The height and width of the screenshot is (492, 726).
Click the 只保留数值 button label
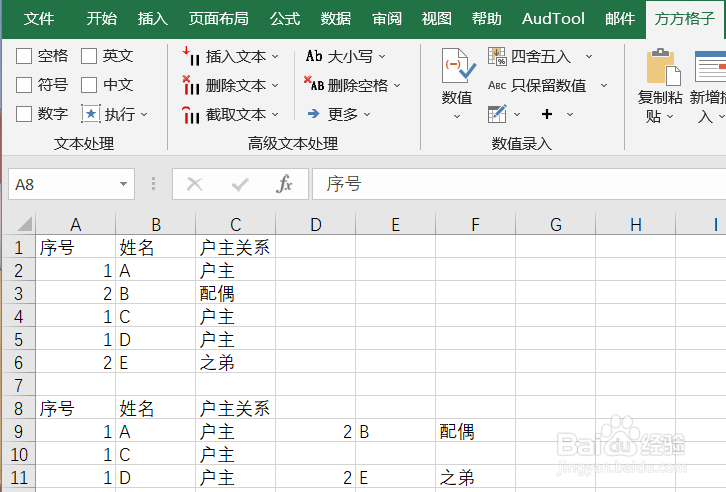549,85
